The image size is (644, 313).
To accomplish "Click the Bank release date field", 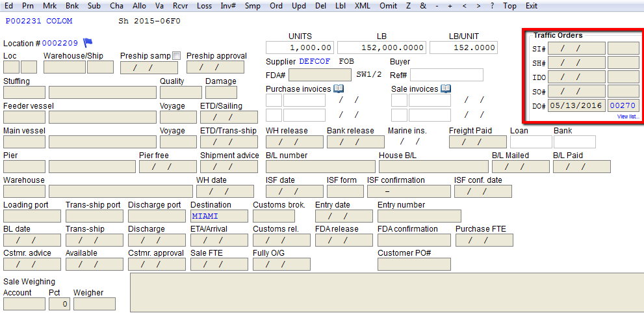I will tap(355, 142).
